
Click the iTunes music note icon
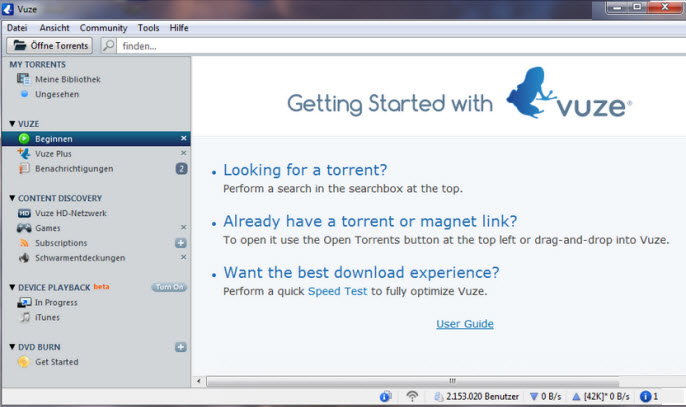tap(25, 317)
